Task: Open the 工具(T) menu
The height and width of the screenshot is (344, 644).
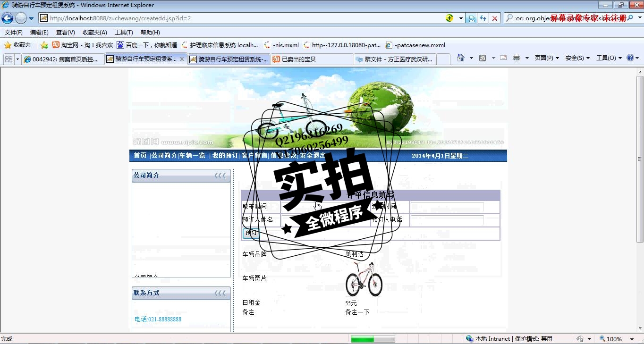Action: (124, 33)
